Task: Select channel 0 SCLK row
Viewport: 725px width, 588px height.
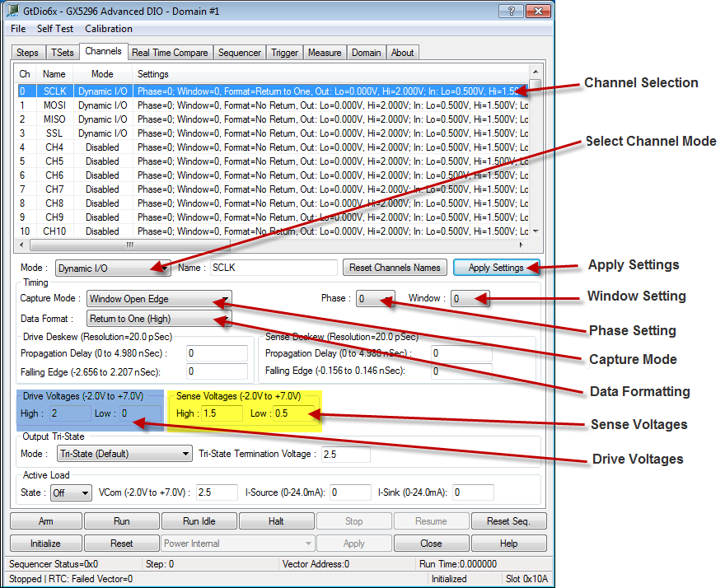Action: point(273,91)
